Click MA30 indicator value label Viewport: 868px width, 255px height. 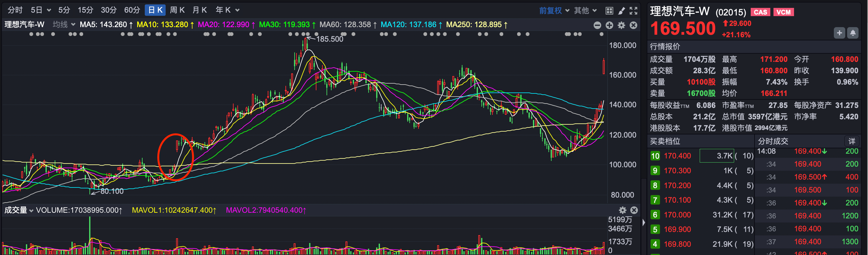point(287,25)
